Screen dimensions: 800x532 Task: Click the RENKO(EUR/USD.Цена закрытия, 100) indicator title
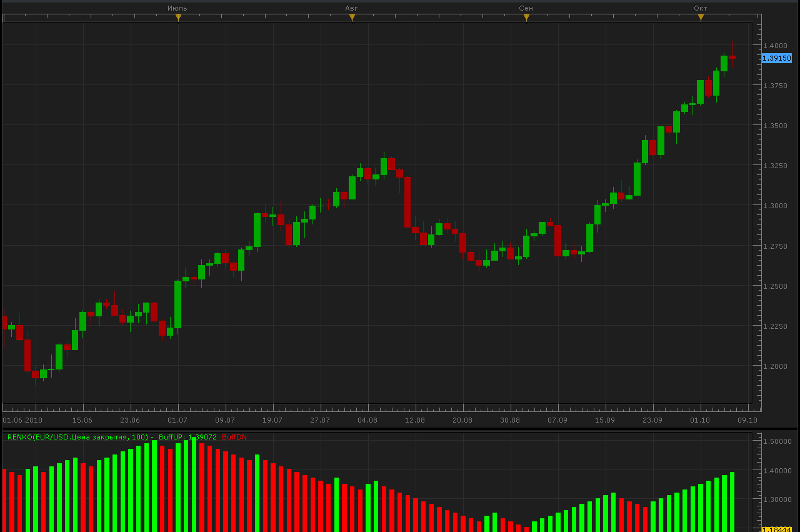click(x=78, y=437)
